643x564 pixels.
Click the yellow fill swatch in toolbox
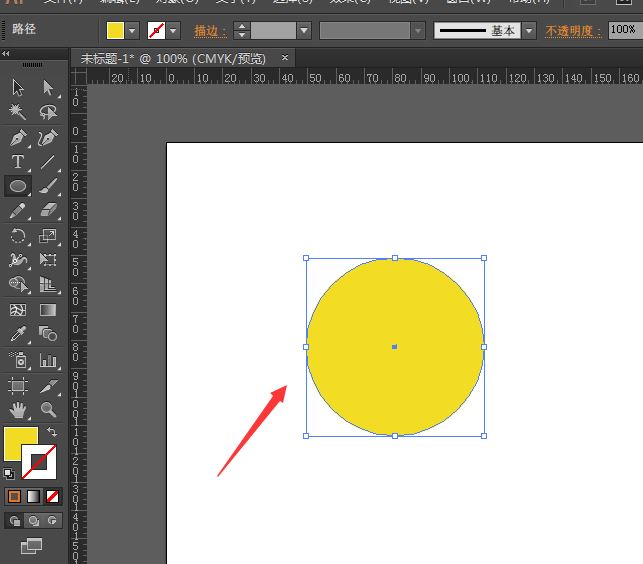point(20,443)
